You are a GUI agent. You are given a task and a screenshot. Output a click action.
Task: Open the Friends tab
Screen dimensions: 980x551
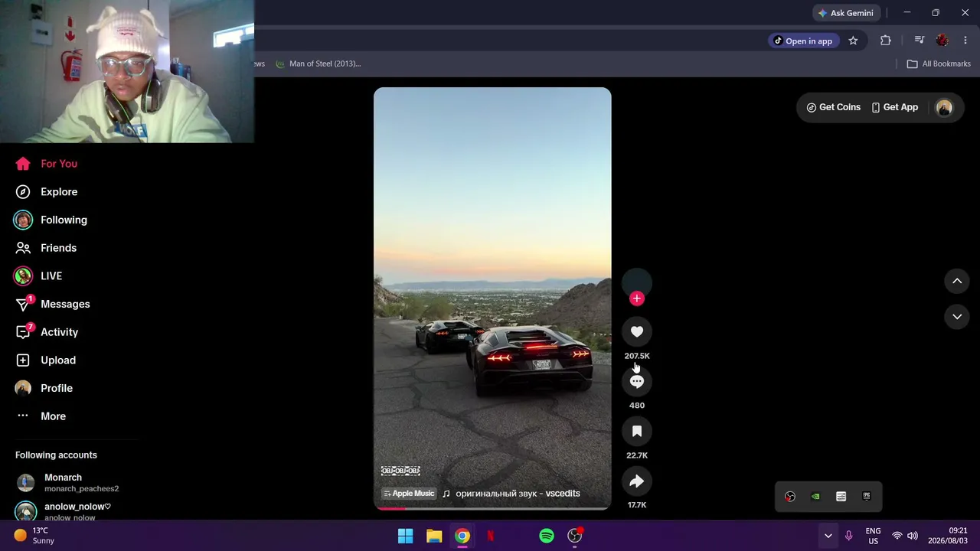(x=47, y=248)
